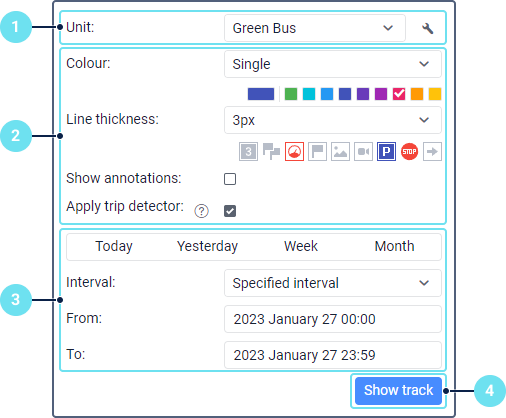The image size is (506, 418).
Task: Toggle the video camera markers icon
Action: [363, 152]
